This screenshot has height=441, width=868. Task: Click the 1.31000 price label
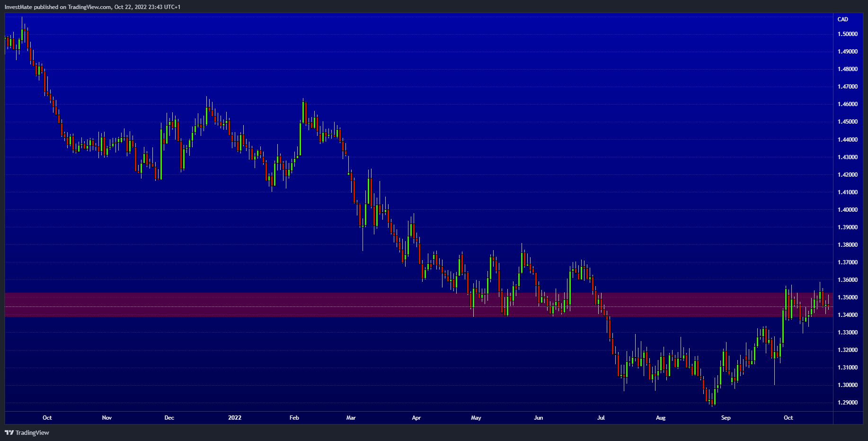click(848, 368)
